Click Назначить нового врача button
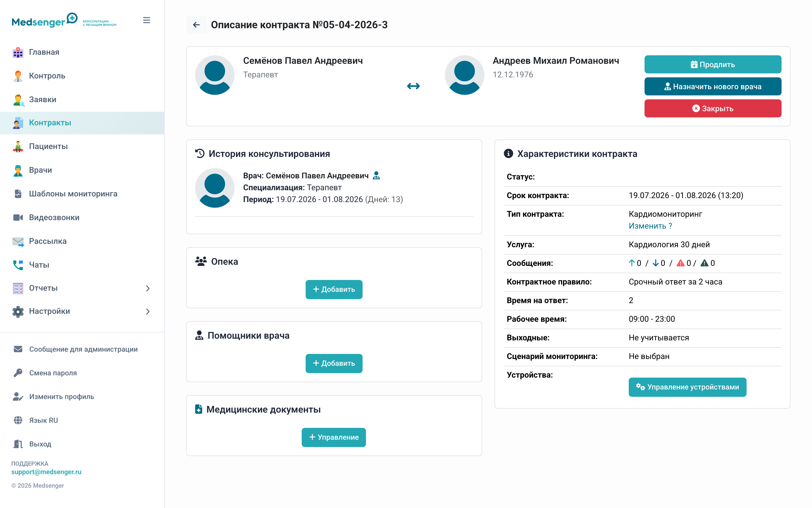 (x=713, y=86)
